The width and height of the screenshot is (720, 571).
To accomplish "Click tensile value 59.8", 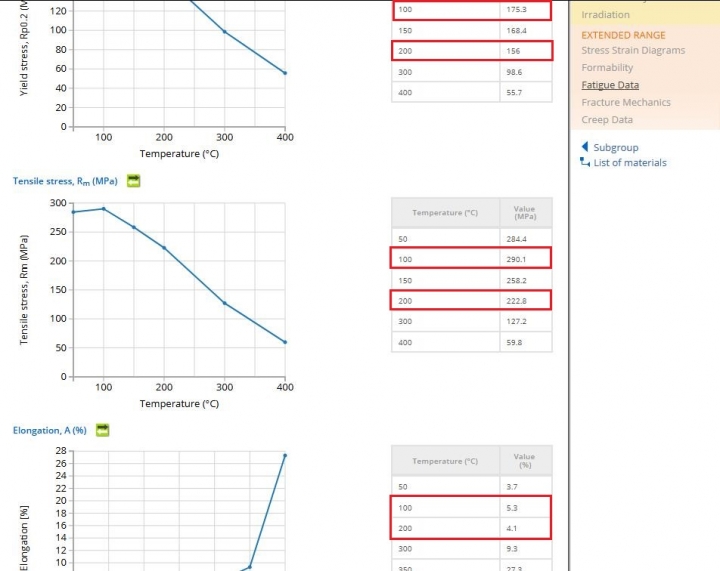I will point(514,342).
